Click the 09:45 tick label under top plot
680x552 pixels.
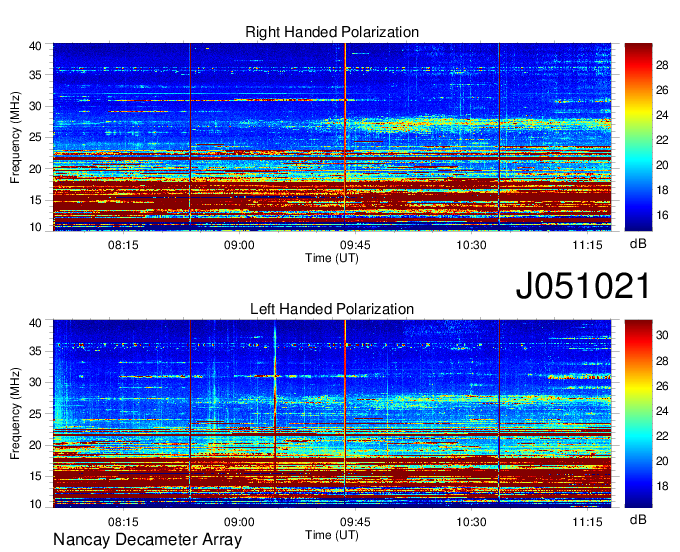point(355,245)
